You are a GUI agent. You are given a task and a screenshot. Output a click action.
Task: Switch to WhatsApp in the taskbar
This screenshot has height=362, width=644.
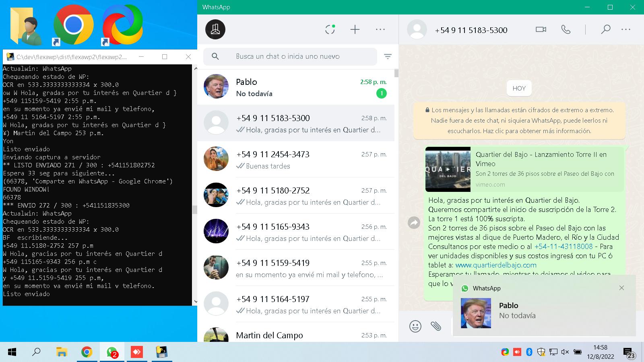click(x=112, y=352)
